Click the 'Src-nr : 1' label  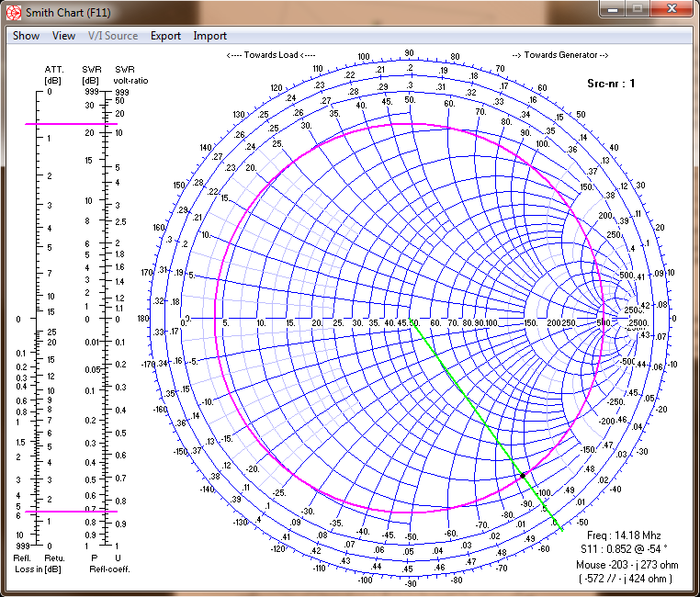[x=611, y=84]
